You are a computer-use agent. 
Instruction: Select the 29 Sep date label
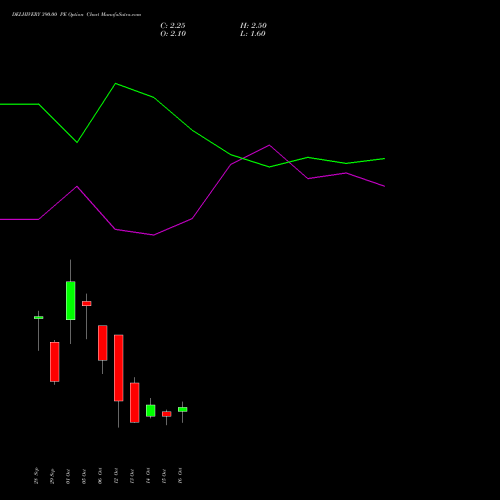pos(52,476)
